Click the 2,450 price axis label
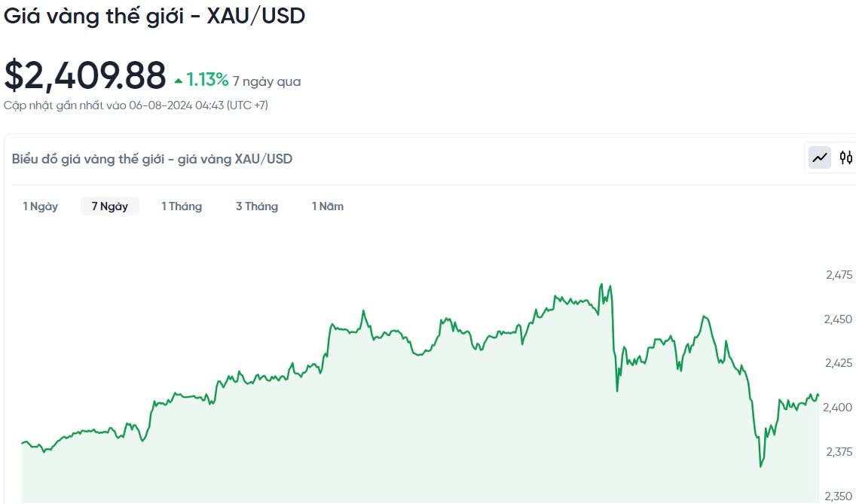 (839, 319)
